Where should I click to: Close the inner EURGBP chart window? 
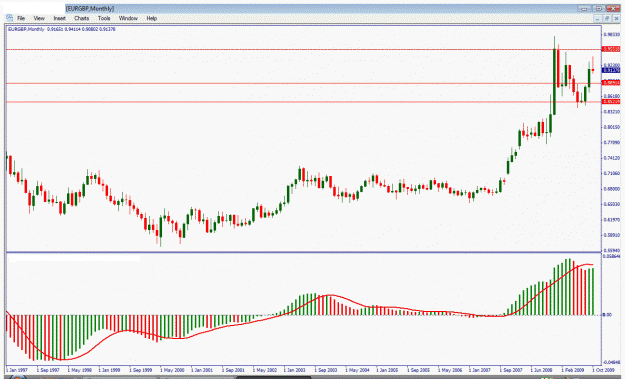point(616,19)
